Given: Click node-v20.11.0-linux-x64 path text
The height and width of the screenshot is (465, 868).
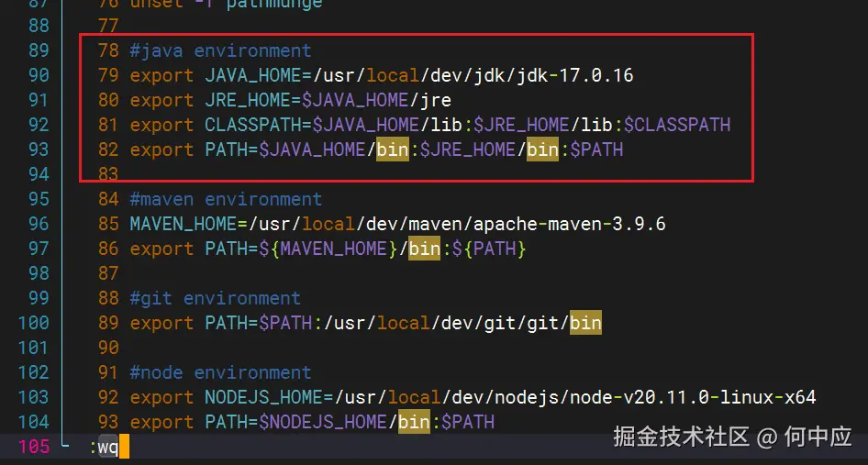Looking at the screenshot, I should click(x=693, y=397).
